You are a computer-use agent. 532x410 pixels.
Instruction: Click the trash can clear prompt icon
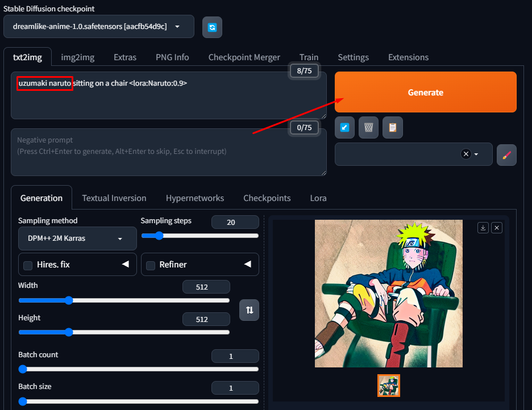(x=368, y=128)
